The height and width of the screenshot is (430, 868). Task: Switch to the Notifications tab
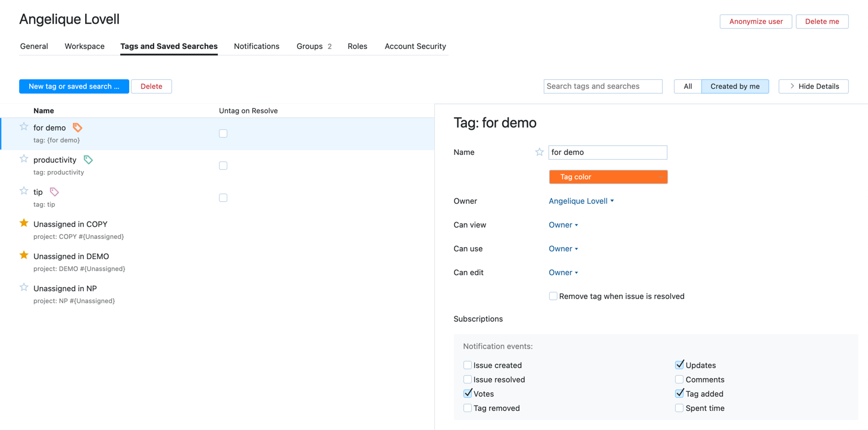(256, 46)
